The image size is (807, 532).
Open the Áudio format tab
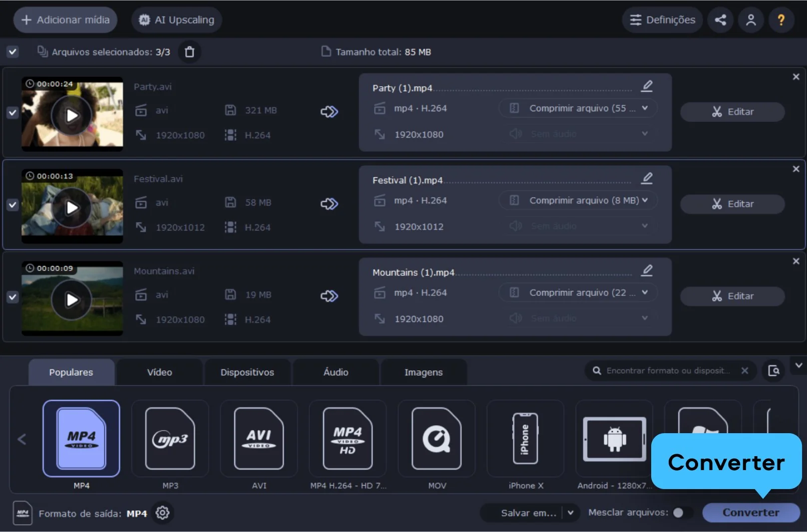click(336, 372)
